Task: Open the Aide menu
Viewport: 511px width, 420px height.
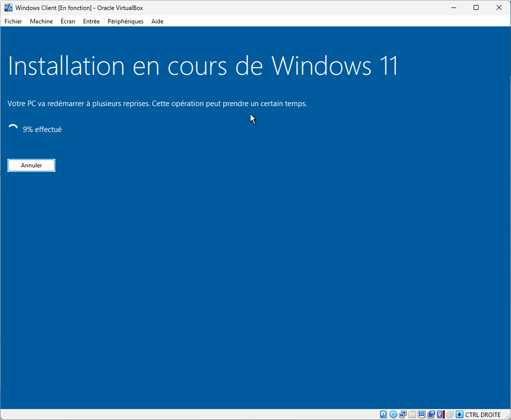Action: point(157,21)
